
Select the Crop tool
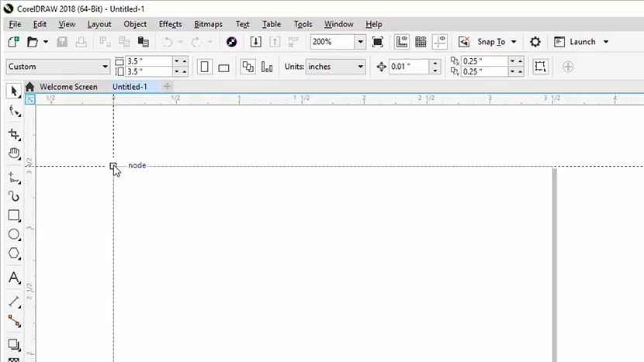tap(14, 134)
